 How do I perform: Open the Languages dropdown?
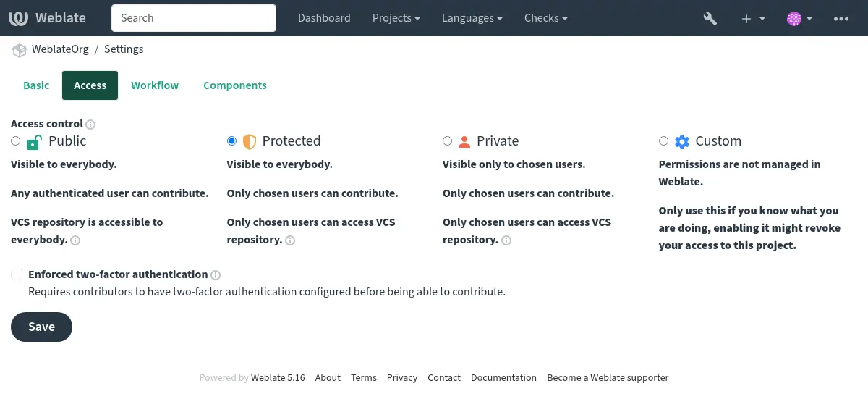(x=472, y=18)
